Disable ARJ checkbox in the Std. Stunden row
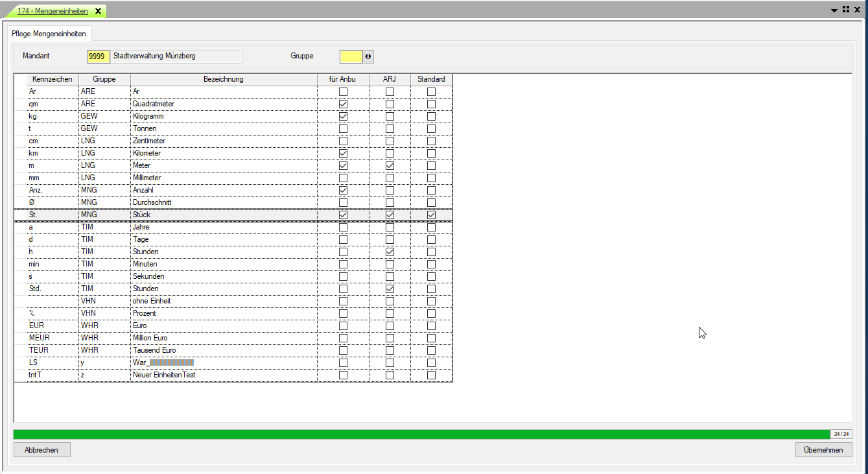The image size is (868, 474). point(390,289)
